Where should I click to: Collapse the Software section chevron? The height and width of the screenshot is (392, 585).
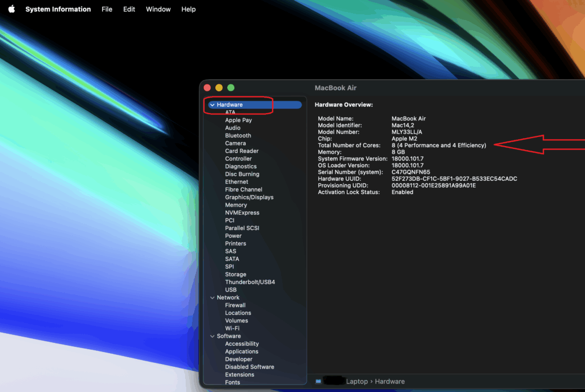(212, 336)
